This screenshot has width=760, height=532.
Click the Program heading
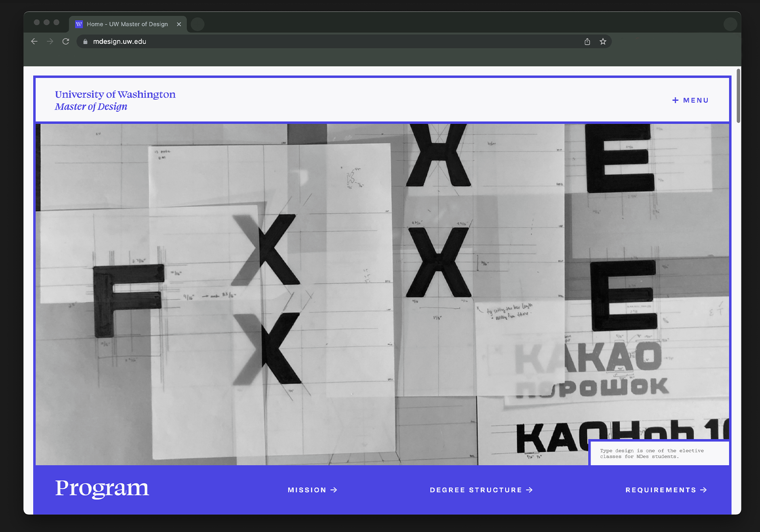(x=102, y=488)
